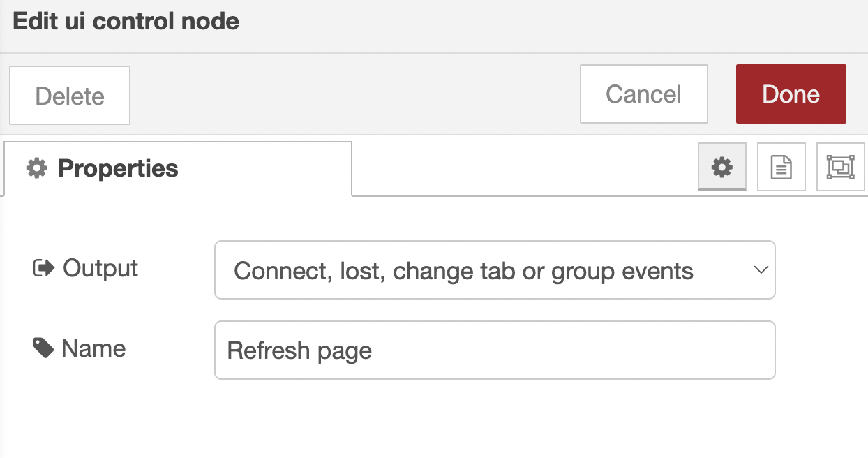Viewport: 868px width, 458px height.
Task: Expand the Output dropdown chevron arrow
Action: (x=761, y=270)
